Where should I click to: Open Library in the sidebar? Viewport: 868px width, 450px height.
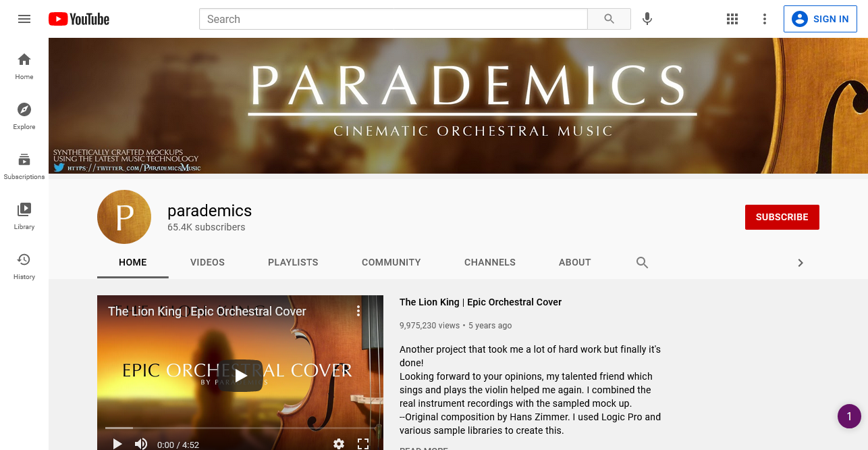pyautogui.click(x=24, y=216)
